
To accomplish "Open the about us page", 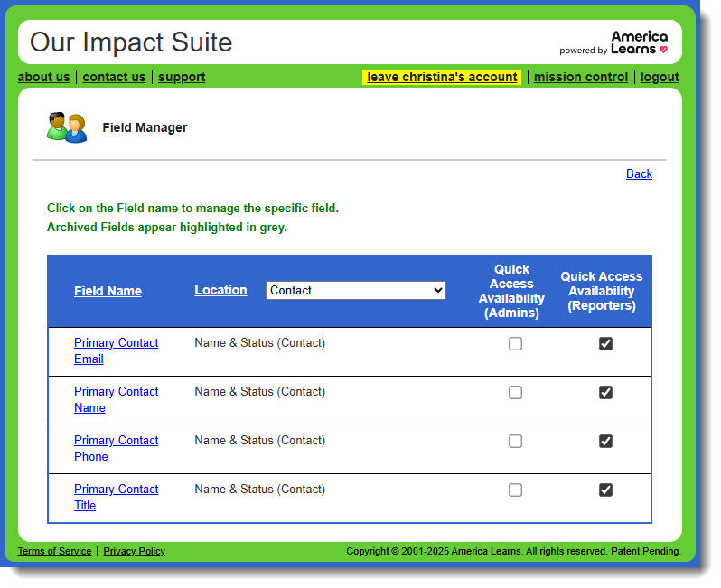I will tap(43, 77).
